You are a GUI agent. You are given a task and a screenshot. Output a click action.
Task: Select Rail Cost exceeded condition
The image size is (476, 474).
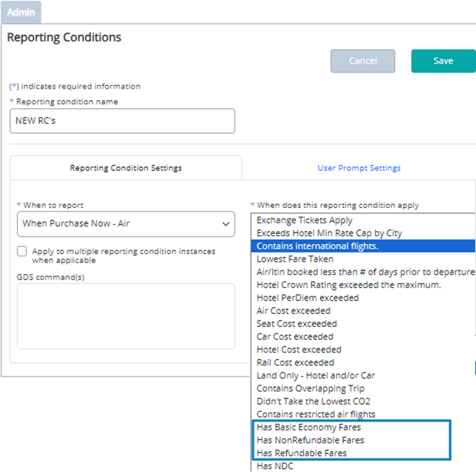363,363
